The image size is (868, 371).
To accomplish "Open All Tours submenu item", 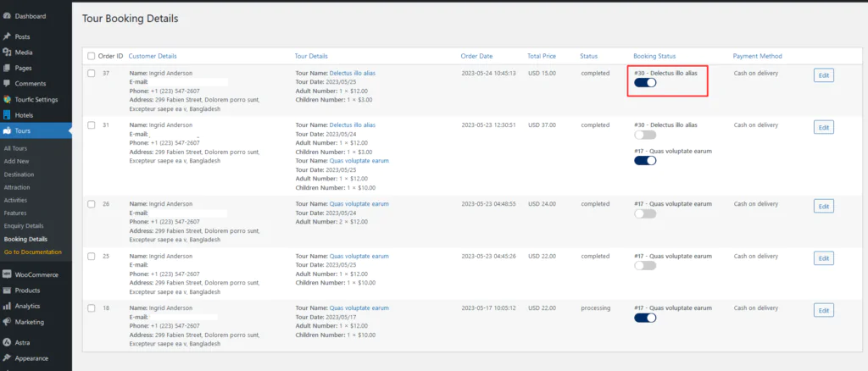I will [15, 148].
